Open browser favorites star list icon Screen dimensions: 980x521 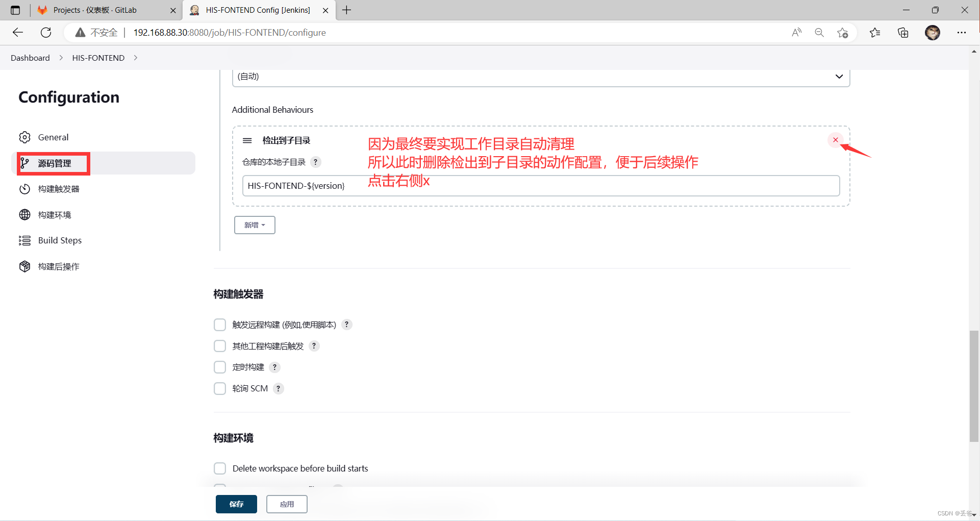pos(875,33)
